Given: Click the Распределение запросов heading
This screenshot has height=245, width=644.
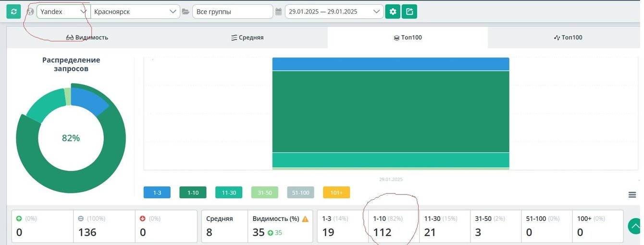Looking at the screenshot, I should click(71, 64).
